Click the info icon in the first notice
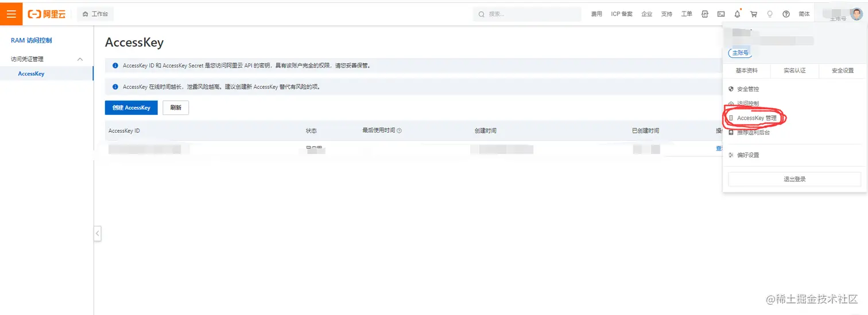This screenshot has width=868, height=315. click(x=115, y=66)
